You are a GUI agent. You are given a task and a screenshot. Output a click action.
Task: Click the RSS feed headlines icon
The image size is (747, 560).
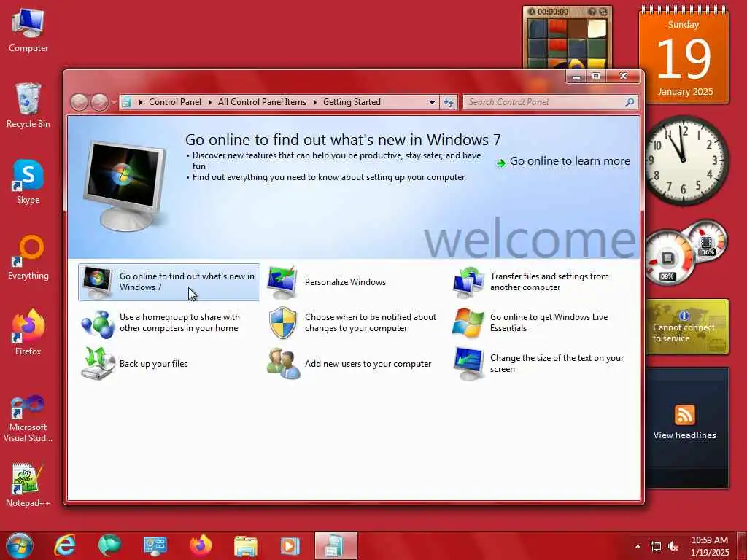pos(684,415)
